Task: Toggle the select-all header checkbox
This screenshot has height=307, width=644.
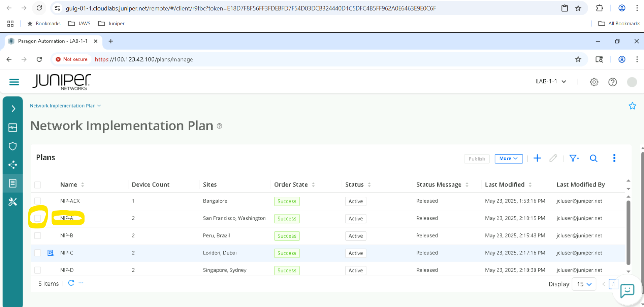Action: pyautogui.click(x=38, y=185)
